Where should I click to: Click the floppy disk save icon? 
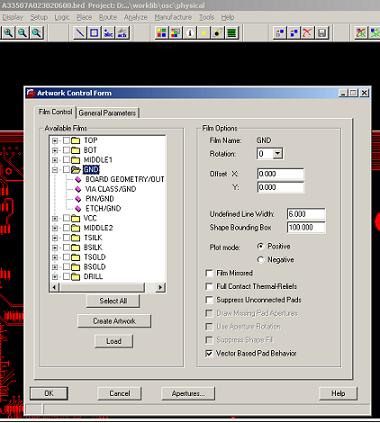322,33
